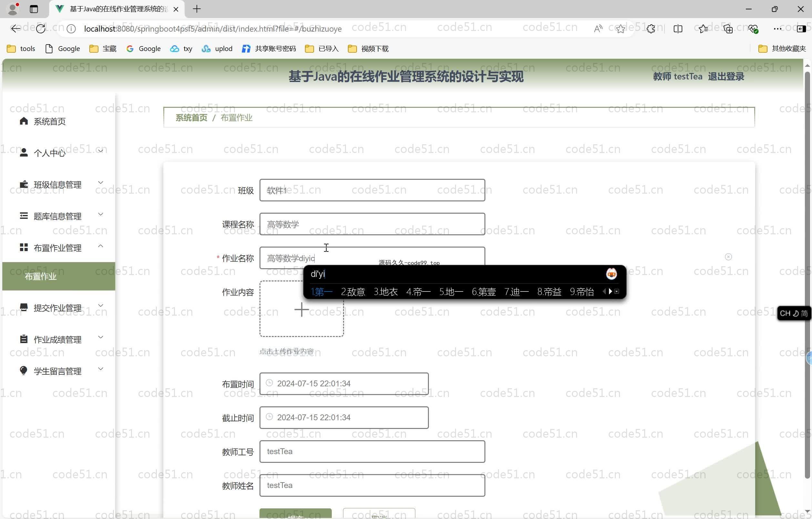Click the CH language indicator
Viewport: 812px width, 519px height.
(x=785, y=313)
